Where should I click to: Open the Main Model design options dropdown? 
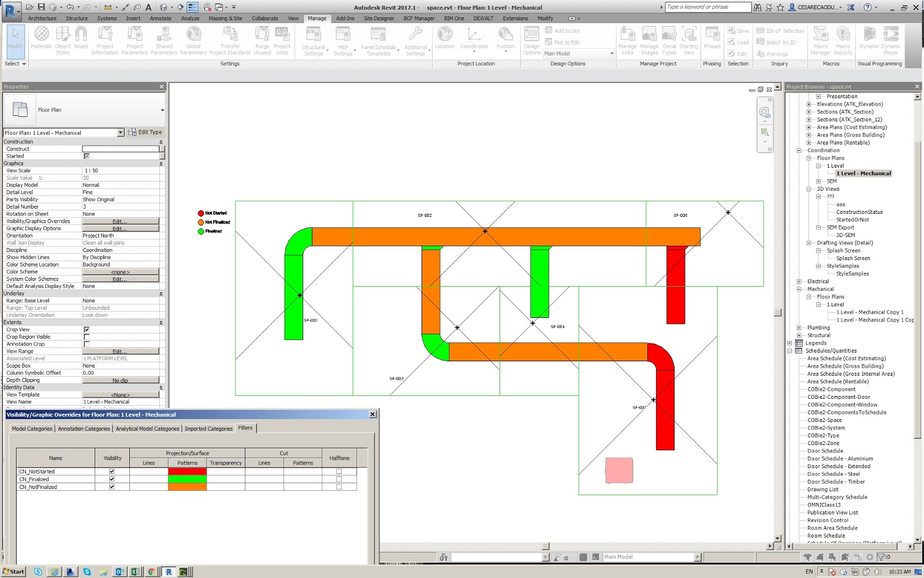coord(612,53)
